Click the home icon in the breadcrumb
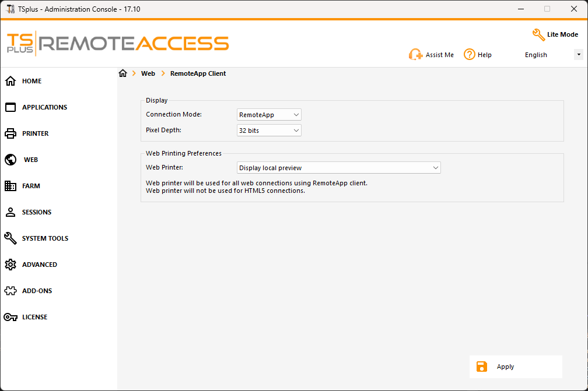This screenshot has height=391, width=588. pyautogui.click(x=123, y=73)
